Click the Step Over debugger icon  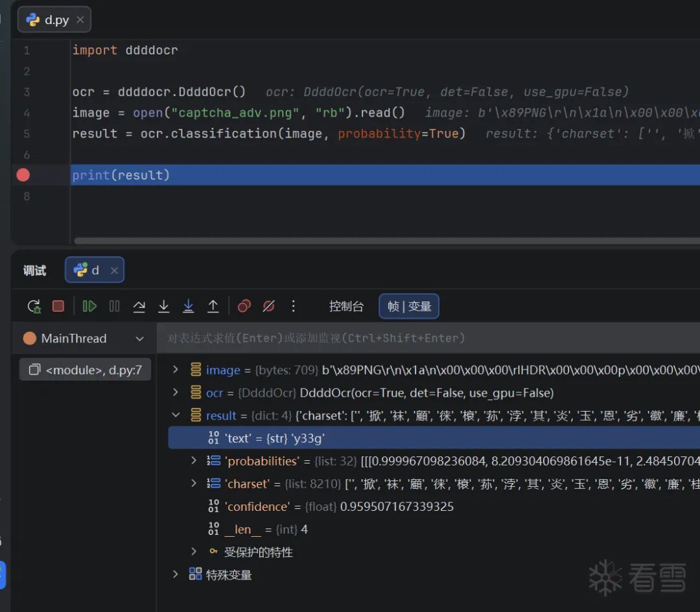click(139, 307)
